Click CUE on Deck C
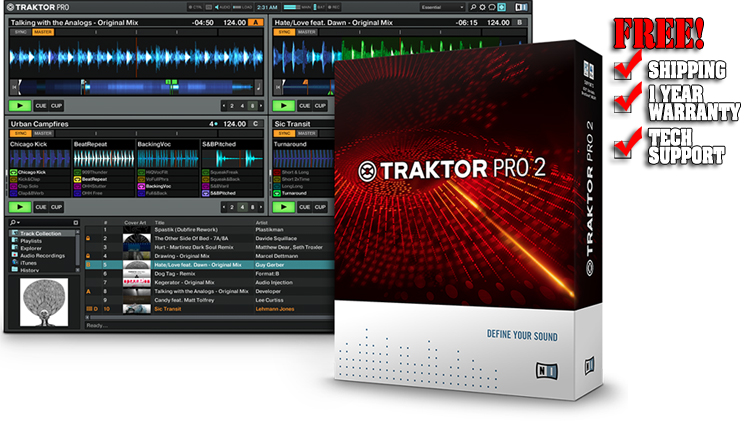The width and height of the screenshot is (750, 421). coord(41,207)
